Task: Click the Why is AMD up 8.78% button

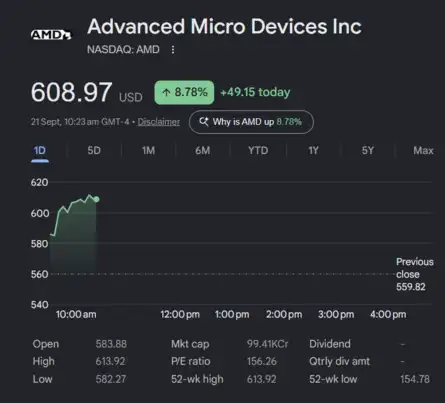Action: 251,122
